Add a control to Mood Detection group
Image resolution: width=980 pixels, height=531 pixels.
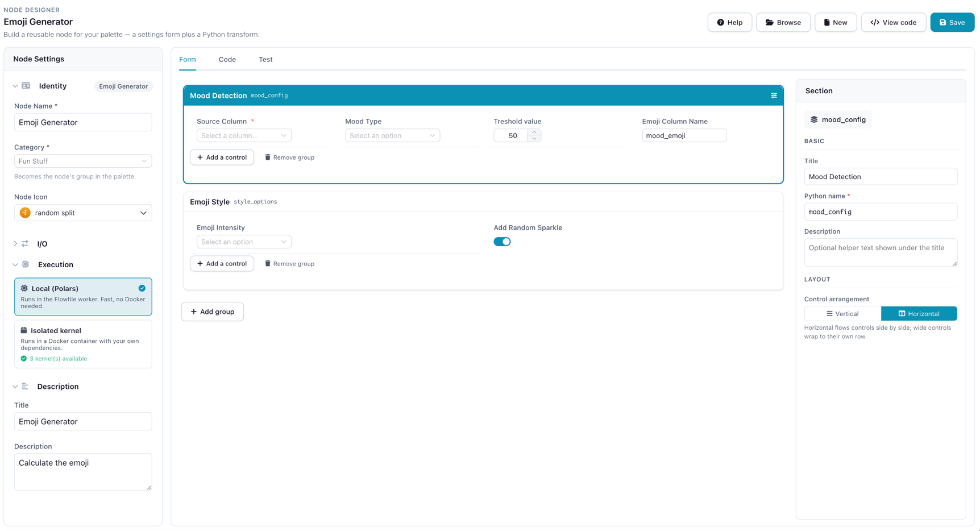[222, 157]
